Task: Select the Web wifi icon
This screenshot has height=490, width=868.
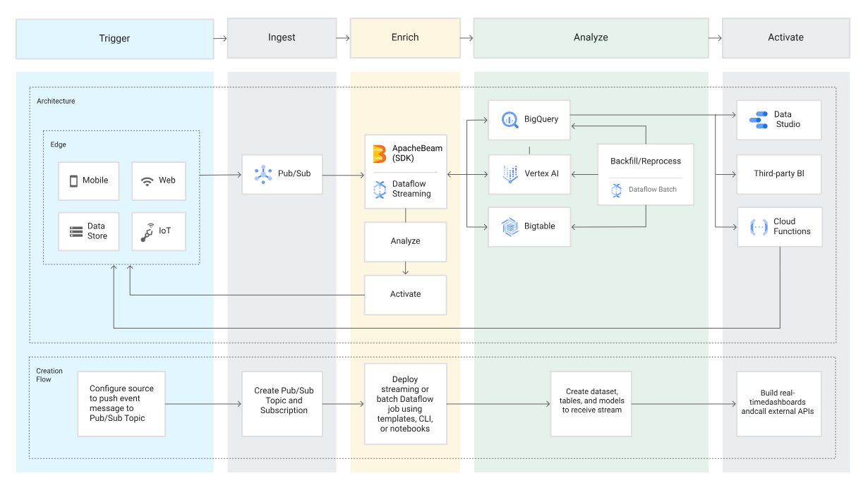Action: tap(147, 180)
